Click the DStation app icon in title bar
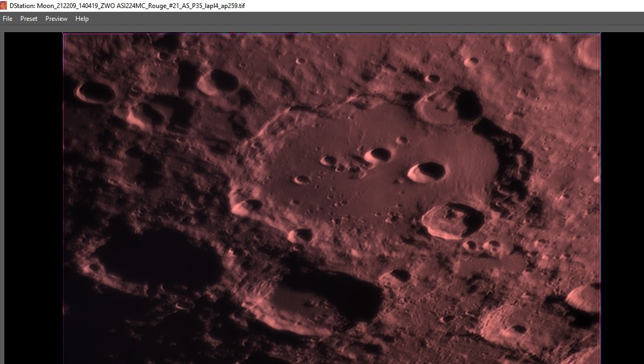The image size is (644, 364). point(4,5)
